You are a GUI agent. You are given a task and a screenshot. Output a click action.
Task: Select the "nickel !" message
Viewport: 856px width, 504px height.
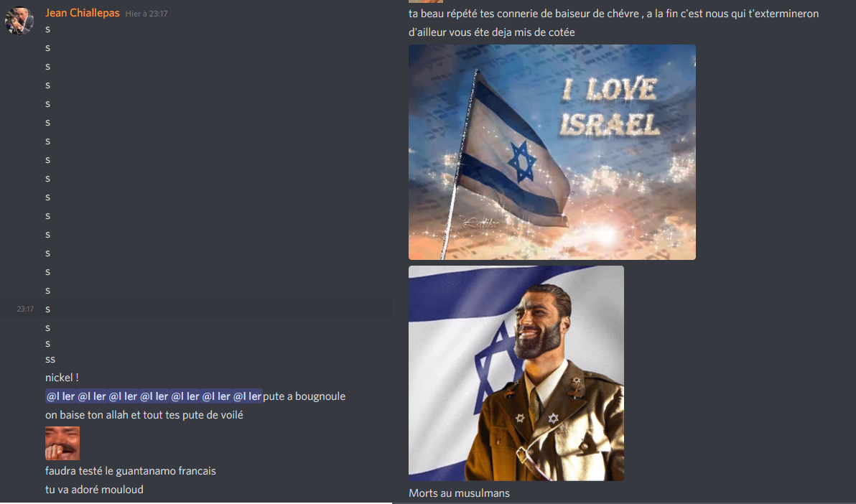[x=62, y=378]
